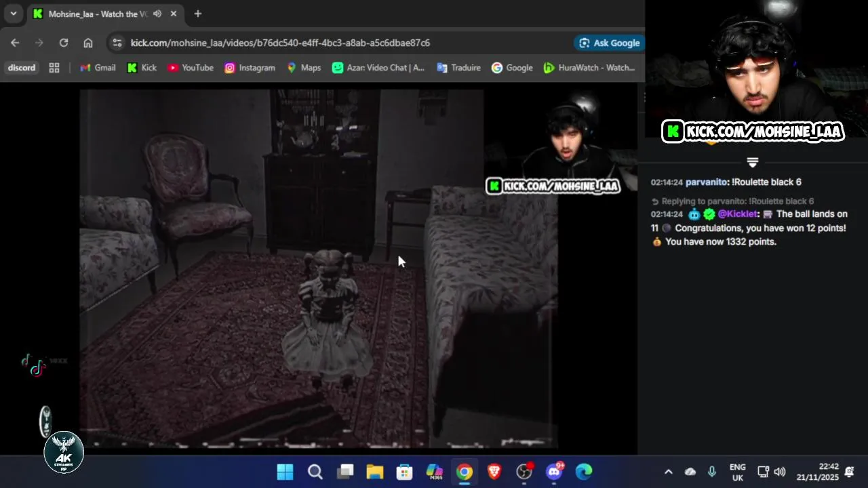Open the HuraWatch bookmark
The image size is (868, 488).
[589, 68]
